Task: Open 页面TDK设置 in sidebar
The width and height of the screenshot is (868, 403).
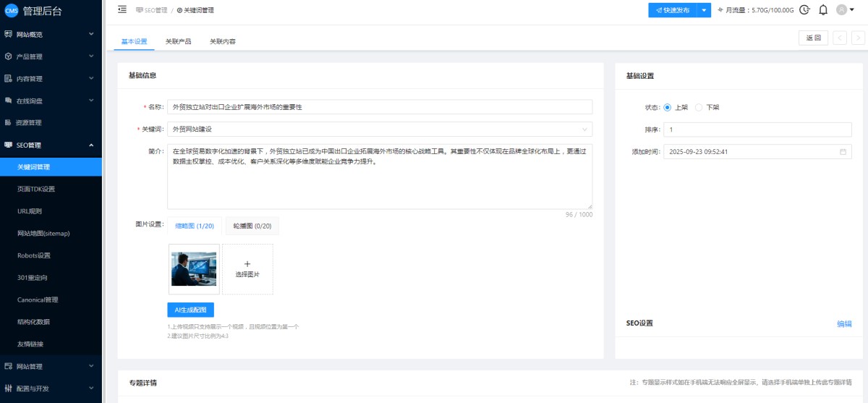Action: pyautogui.click(x=36, y=189)
